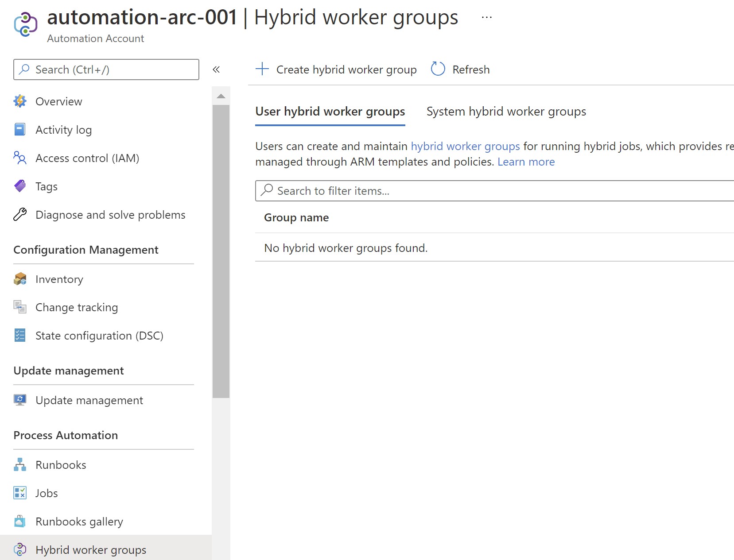Click the Hybrid worker groups sidebar icon
This screenshot has height=560, width=734.
[x=20, y=550]
